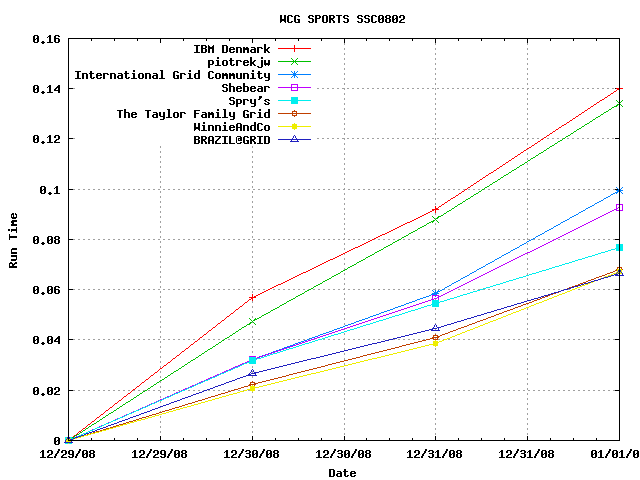Click the International Grid Community legend marker
The width and height of the screenshot is (640, 480).
tap(293, 75)
